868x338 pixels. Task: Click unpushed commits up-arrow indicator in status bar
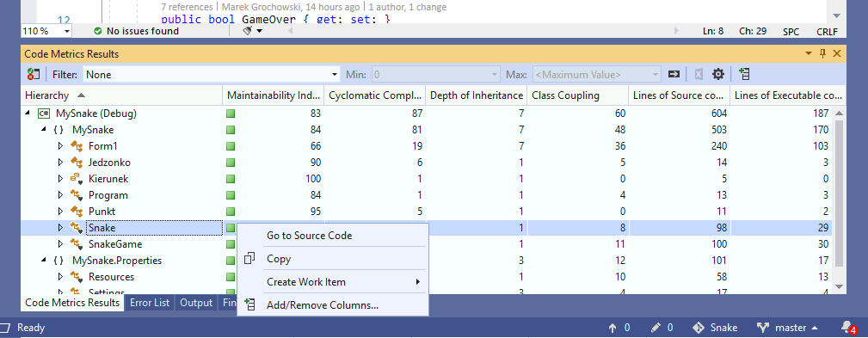[x=619, y=328]
